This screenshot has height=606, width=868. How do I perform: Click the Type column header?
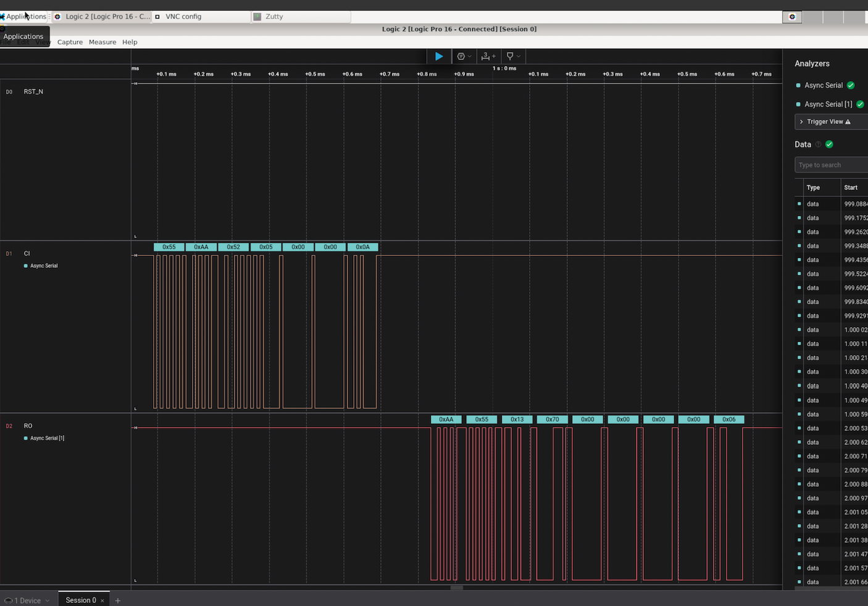point(813,188)
